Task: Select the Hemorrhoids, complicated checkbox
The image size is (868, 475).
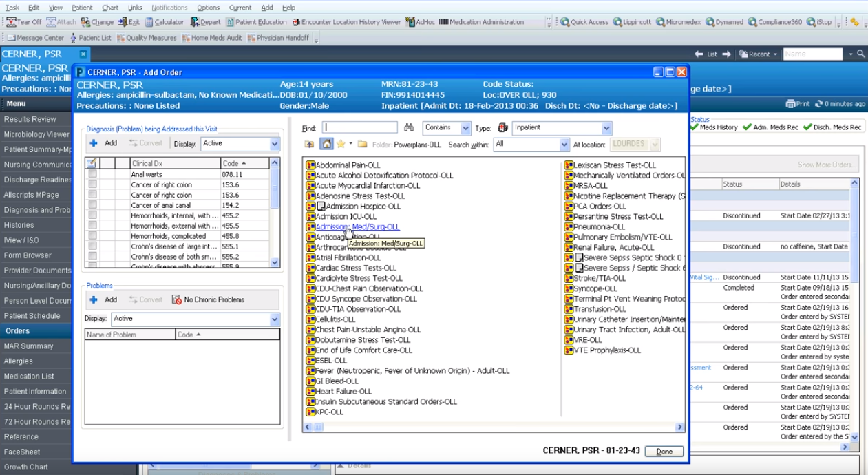Action: point(92,236)
